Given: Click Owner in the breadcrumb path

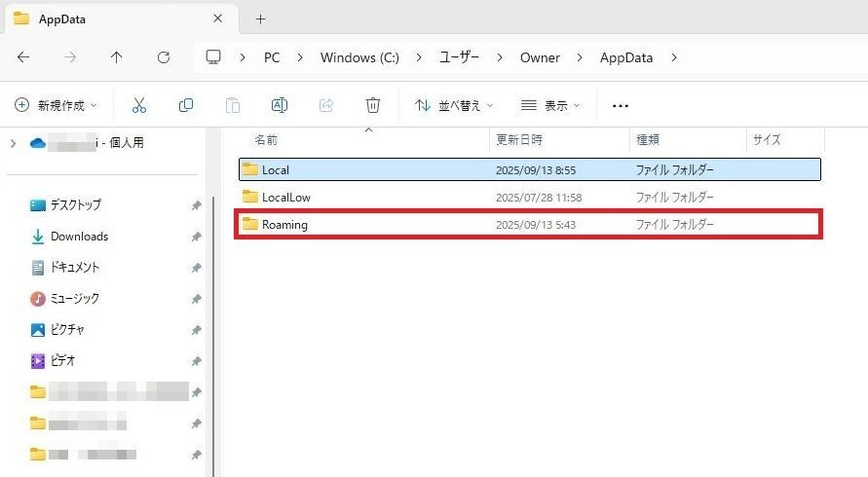Looking at the screenshot, I should point(540,57).
